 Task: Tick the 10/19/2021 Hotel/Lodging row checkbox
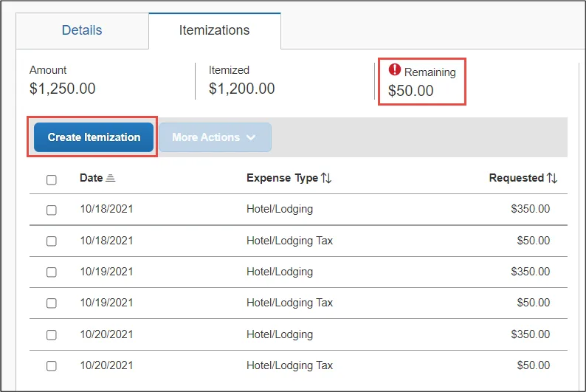pos(52,272)
